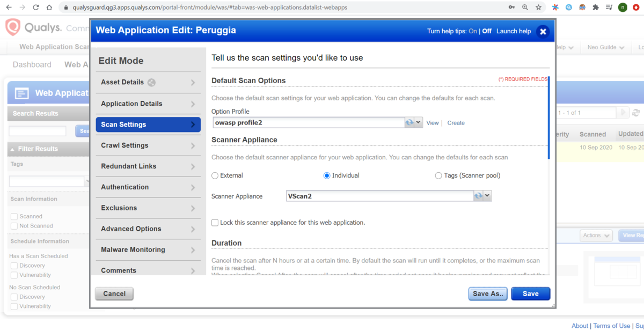The height and width of the screenshot is (330, 644).
Task: Select the Individual scanner radio button
Action: pyautogui.click(x=327, y=175)
